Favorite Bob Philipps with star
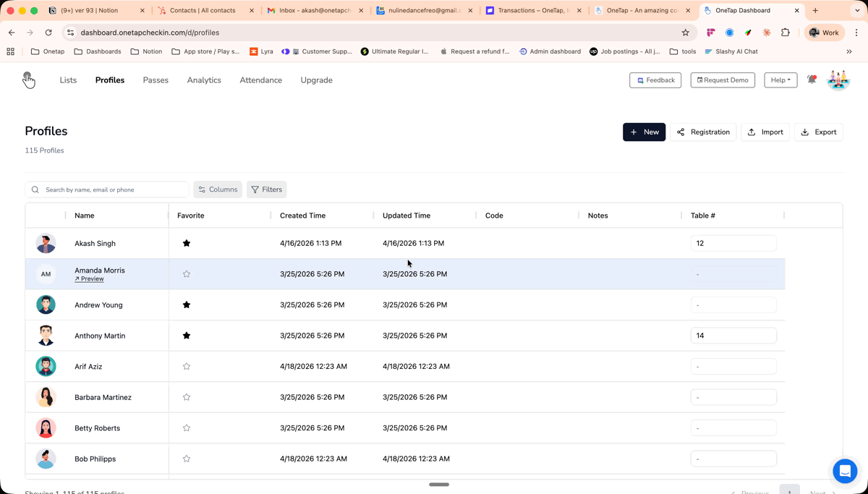 click(x=187, y=459)
